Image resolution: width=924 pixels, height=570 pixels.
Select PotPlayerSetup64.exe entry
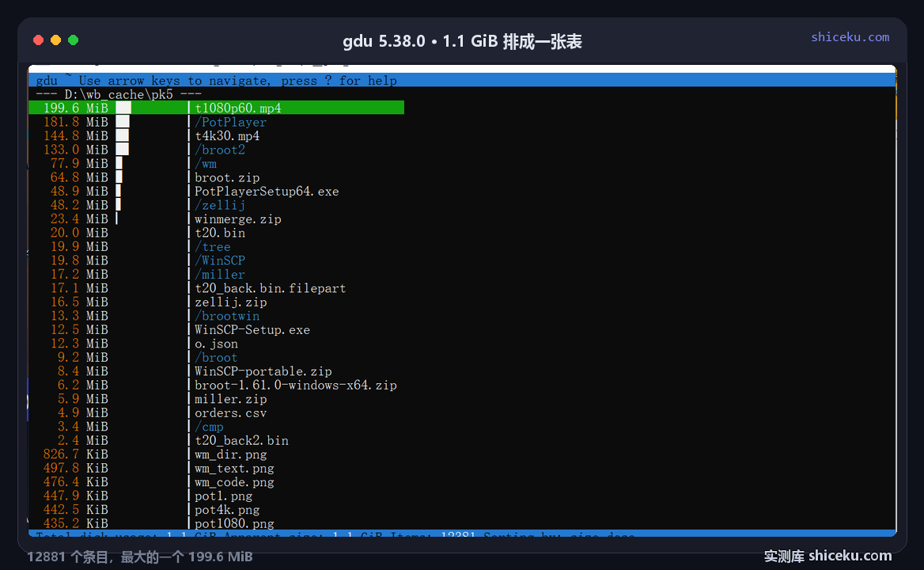pyautogui.click(x=267, y=191)
